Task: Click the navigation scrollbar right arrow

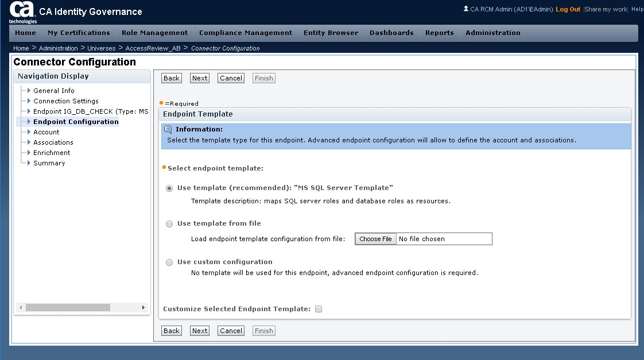Action: [143, 307]
